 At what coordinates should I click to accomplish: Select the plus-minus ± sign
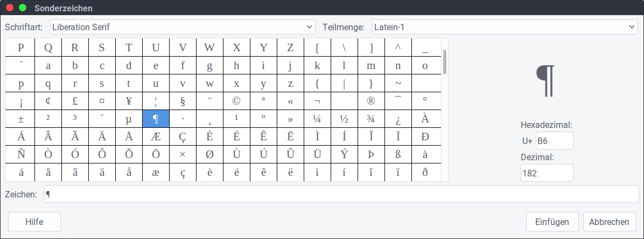point(21,119)
